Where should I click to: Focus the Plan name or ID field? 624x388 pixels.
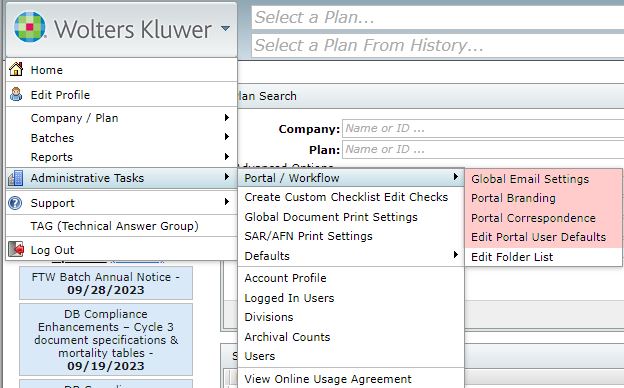tap(483, 149)
